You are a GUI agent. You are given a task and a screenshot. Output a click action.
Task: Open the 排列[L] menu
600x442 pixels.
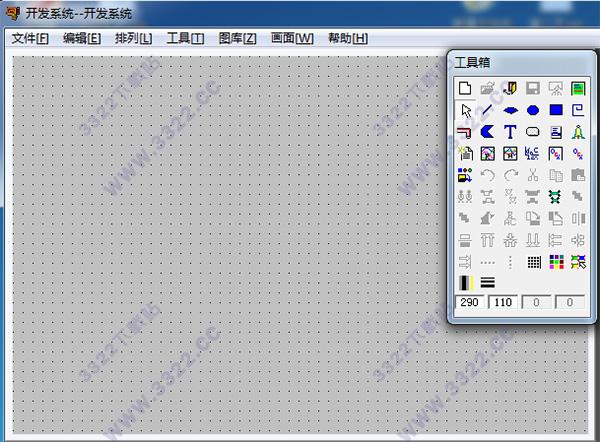pyautogui.click(x=134, y=38)
